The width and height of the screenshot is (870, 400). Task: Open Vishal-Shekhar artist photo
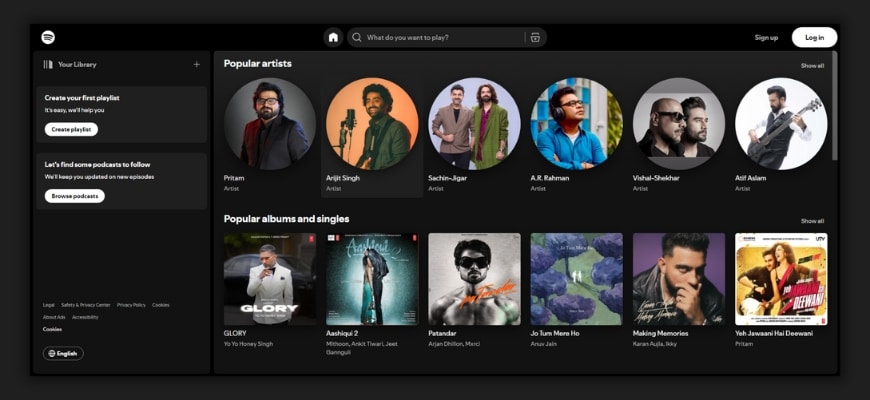click(679, 124)
